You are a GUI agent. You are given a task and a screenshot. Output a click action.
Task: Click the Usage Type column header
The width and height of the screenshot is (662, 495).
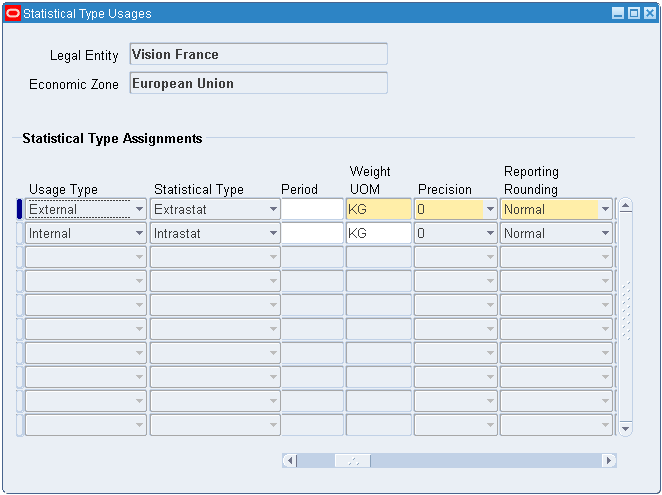tap(63, 189)
